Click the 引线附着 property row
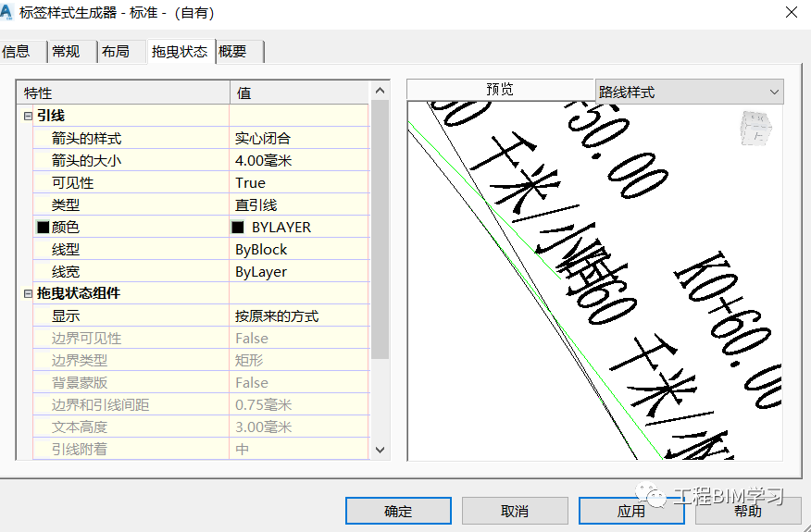 pyautogui.click(x=201, y=450)
